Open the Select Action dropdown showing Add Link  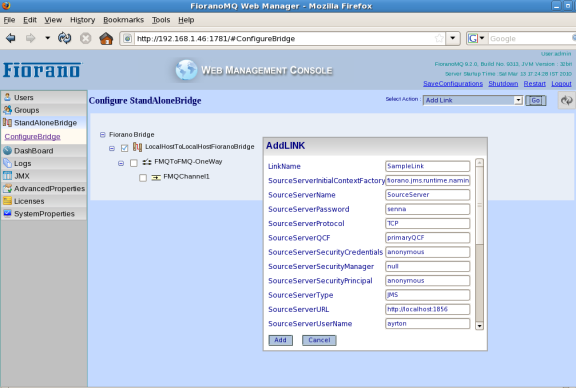point(473,100)
